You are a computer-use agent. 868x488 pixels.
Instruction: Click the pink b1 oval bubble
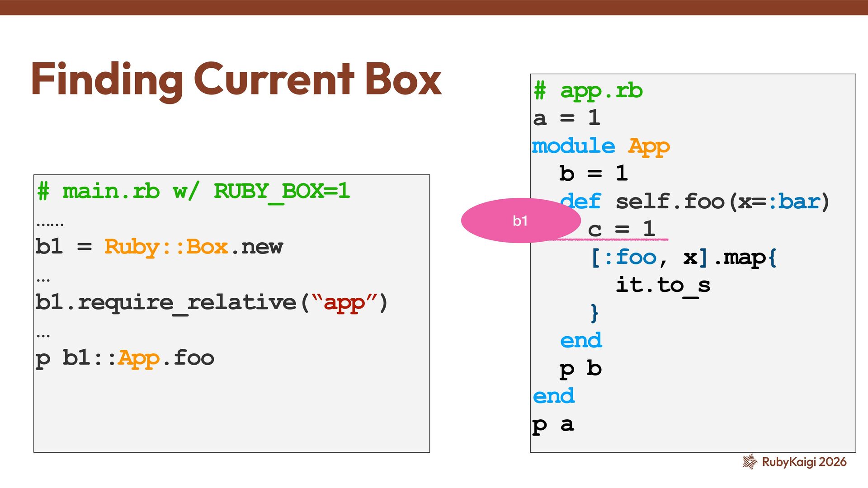click(520, 221)
